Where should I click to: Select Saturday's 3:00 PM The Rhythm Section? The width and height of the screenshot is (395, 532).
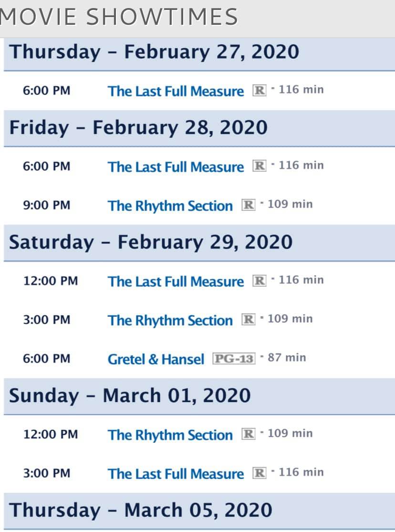point(170,320)
